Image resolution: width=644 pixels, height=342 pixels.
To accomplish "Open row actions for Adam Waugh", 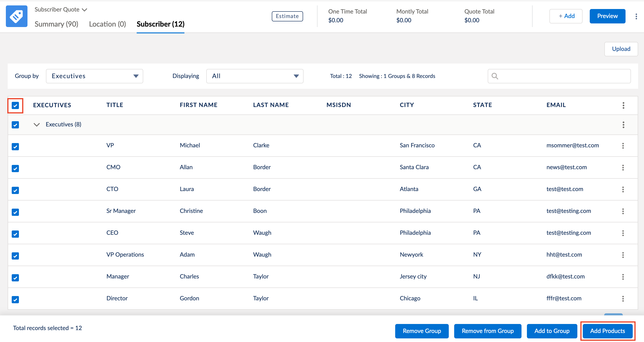I will click(623, 255).
